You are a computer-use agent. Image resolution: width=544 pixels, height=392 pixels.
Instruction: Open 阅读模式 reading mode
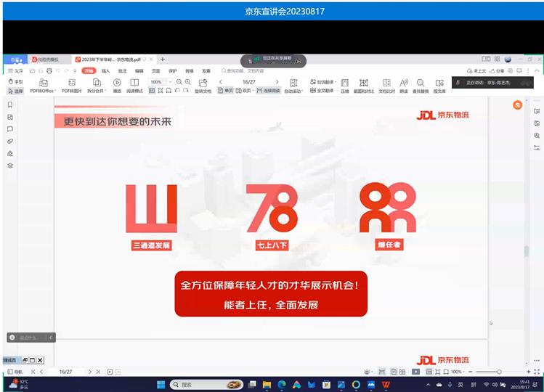(x=134, y=83)
